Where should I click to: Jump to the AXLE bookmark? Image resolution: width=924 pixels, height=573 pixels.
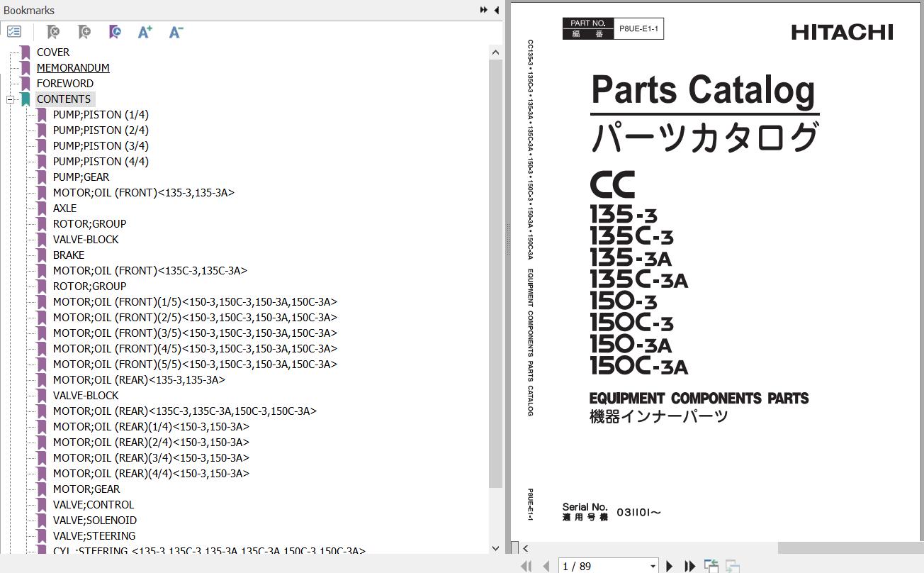tap(64, 208)
